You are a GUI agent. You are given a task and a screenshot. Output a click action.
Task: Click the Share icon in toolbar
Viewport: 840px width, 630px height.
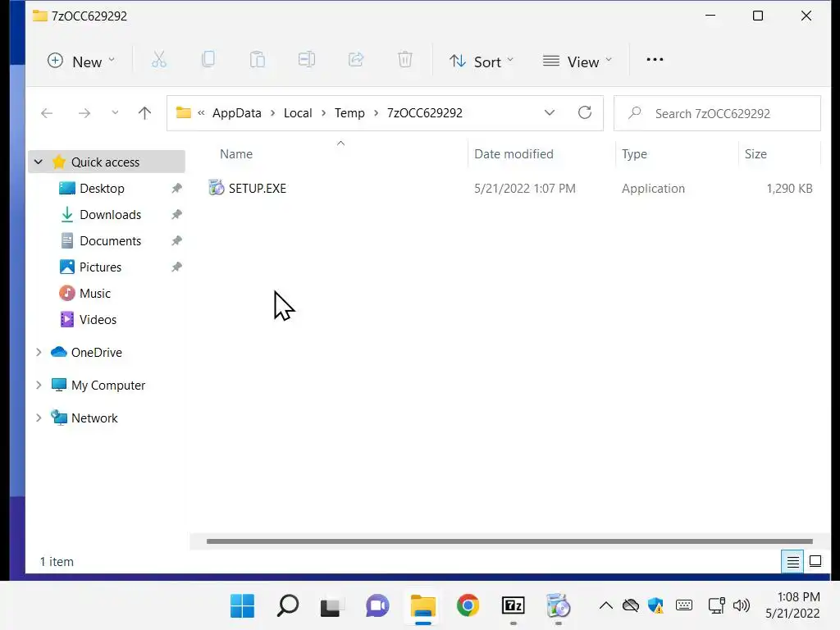click(356, 60)
